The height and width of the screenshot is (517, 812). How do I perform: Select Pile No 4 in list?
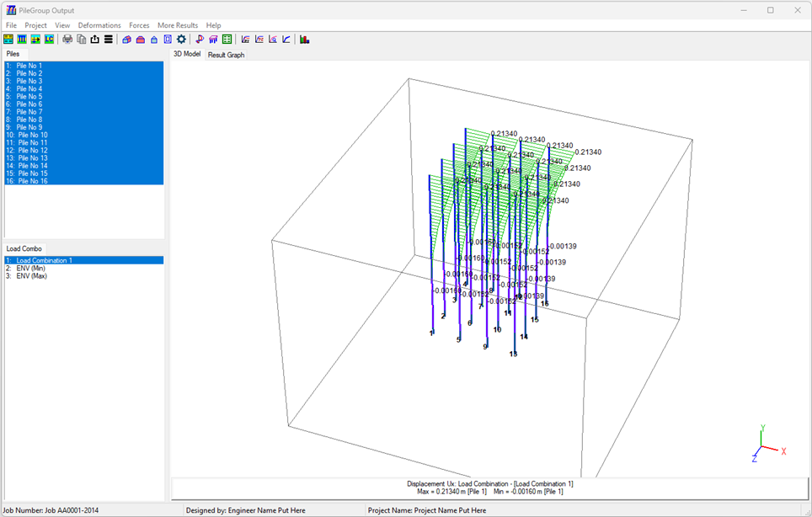(84, 88)
